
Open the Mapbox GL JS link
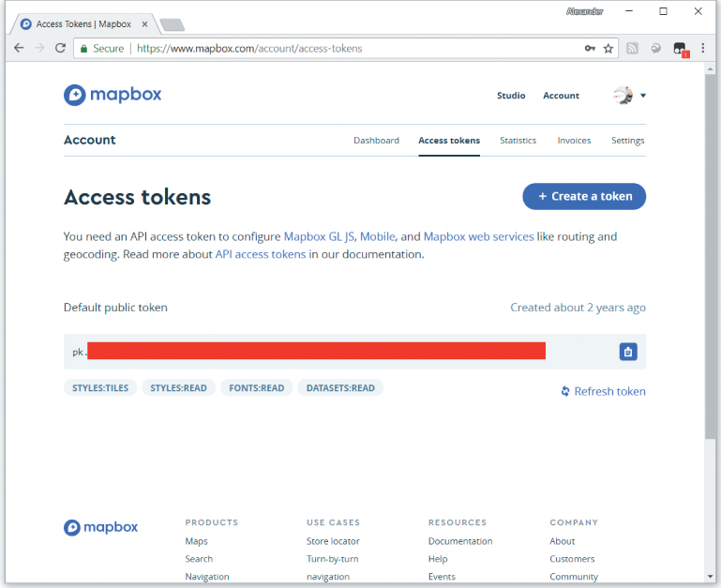click(319, 236)
